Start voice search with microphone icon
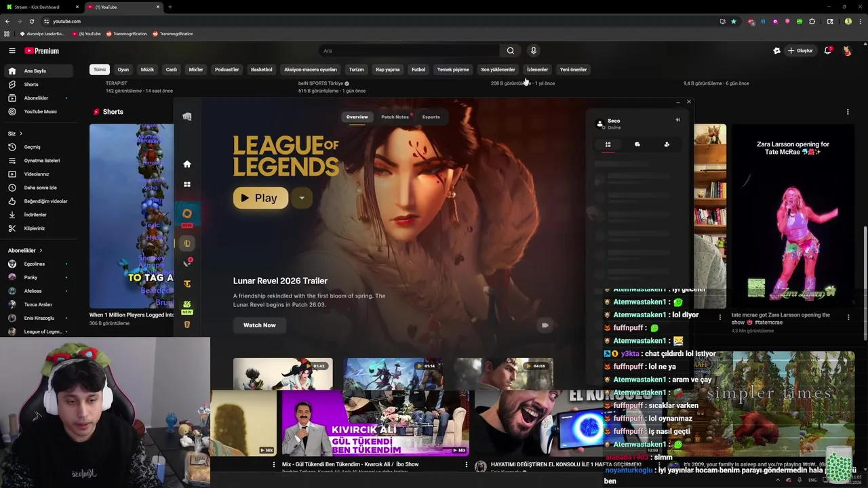Image resolution: width=868 pixels, height=488 pixels. (534, 51)
